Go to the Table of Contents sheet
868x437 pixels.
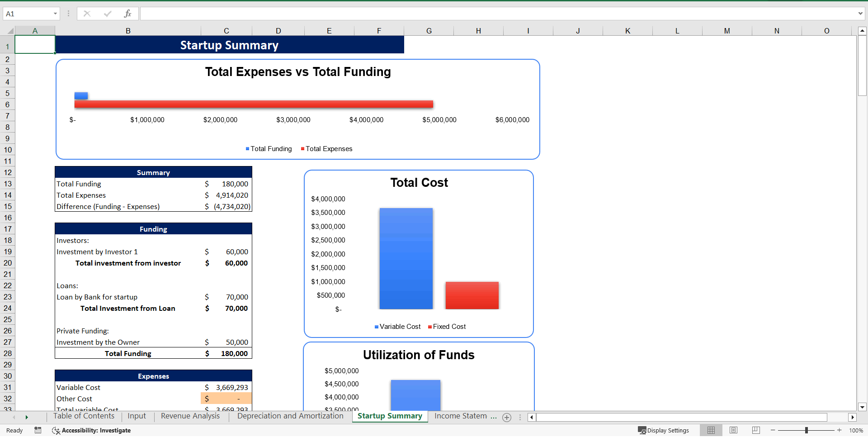pos(84,416)
